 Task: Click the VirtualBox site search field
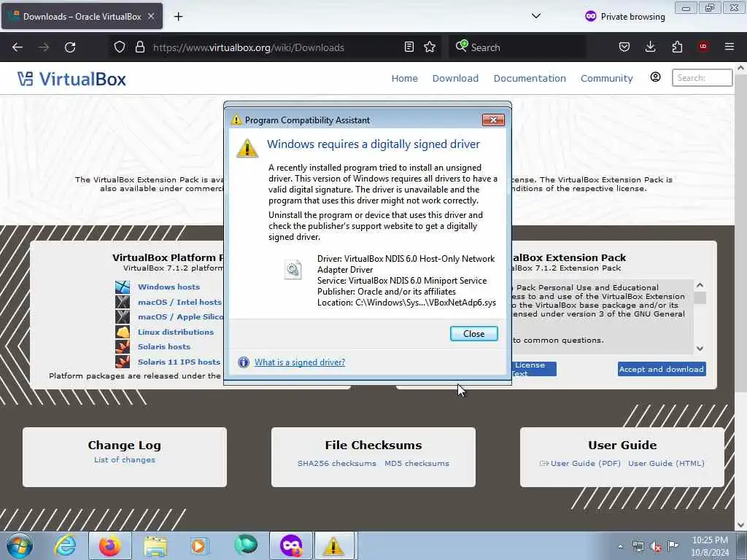703,77
